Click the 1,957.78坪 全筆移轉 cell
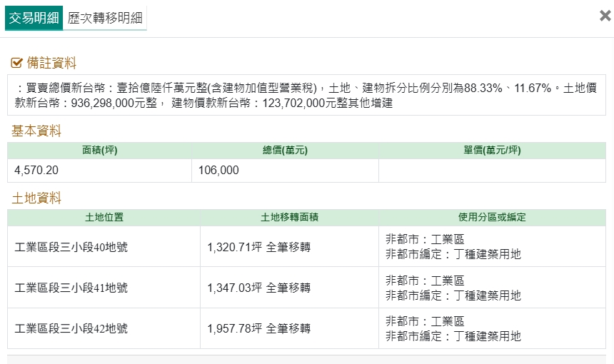614x364 pixels. pos(258,329)
